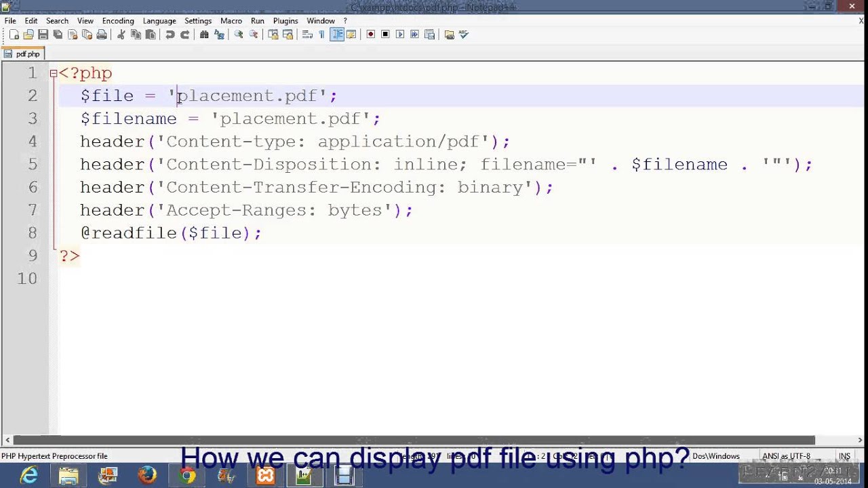
Task: Zoom out using toolbar magnifier
Action: (254, 35)
